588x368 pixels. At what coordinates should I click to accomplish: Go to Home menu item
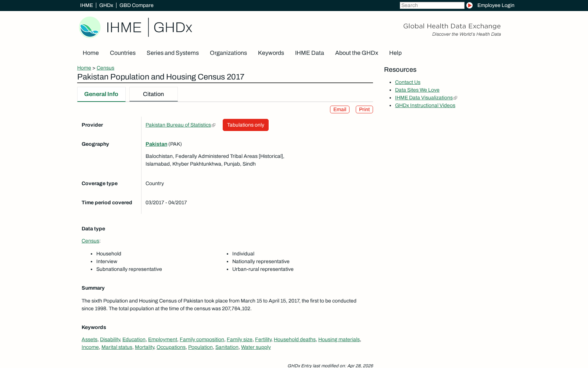click(91, 53)
